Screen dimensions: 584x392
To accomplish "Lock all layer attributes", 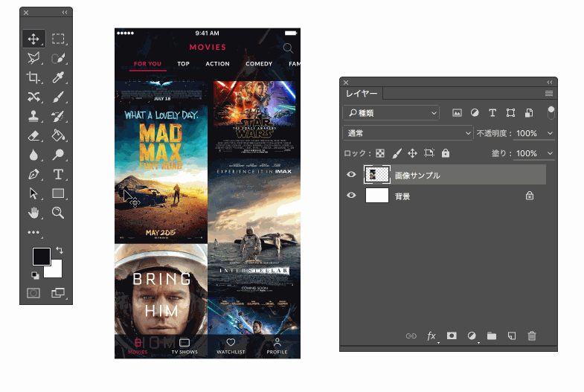I will pos(446,153).
